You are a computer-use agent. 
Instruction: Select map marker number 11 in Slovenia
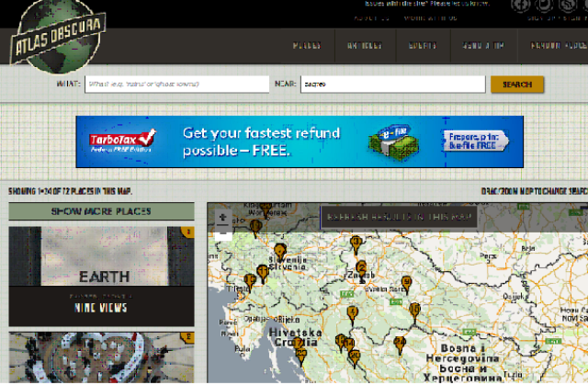[x=263, y=273]
